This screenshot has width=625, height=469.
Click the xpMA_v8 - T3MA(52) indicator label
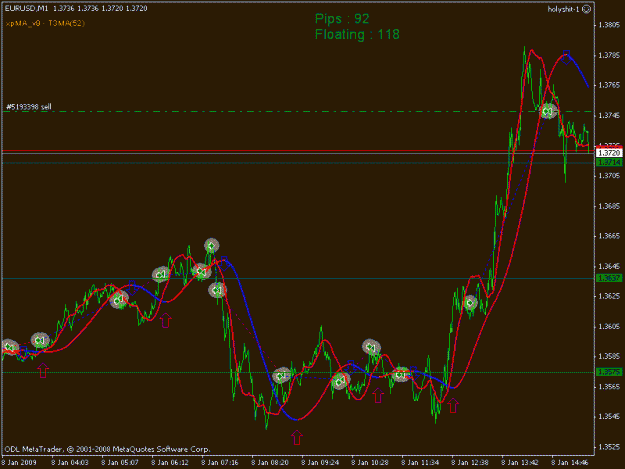coord(45,23)
